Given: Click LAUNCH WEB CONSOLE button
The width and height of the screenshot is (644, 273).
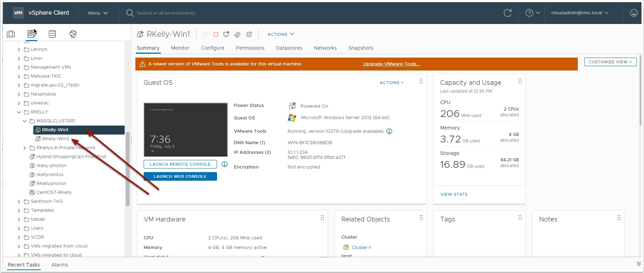Looking at the screenshot, I should point(180,176).
